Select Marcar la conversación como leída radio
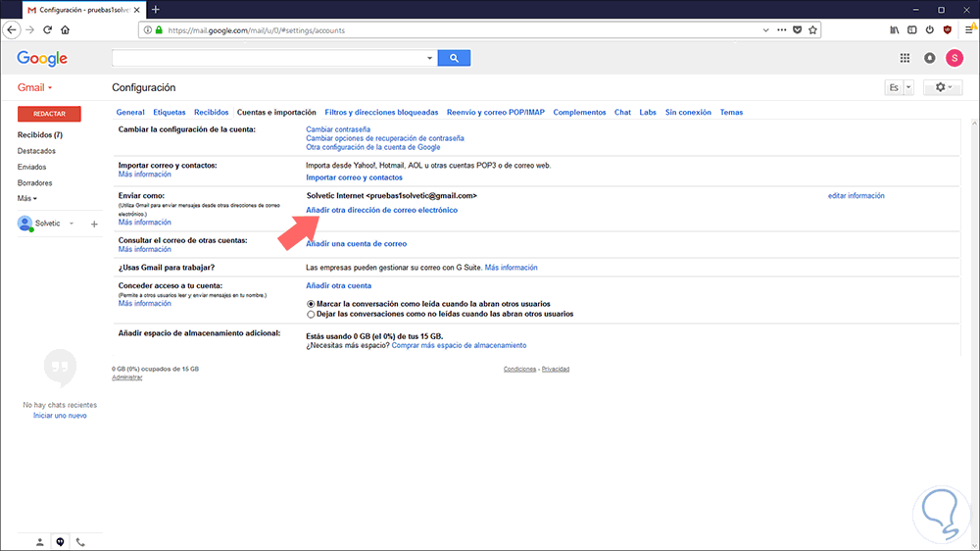The width and height of the screenshot is (980, 551). 311,305
